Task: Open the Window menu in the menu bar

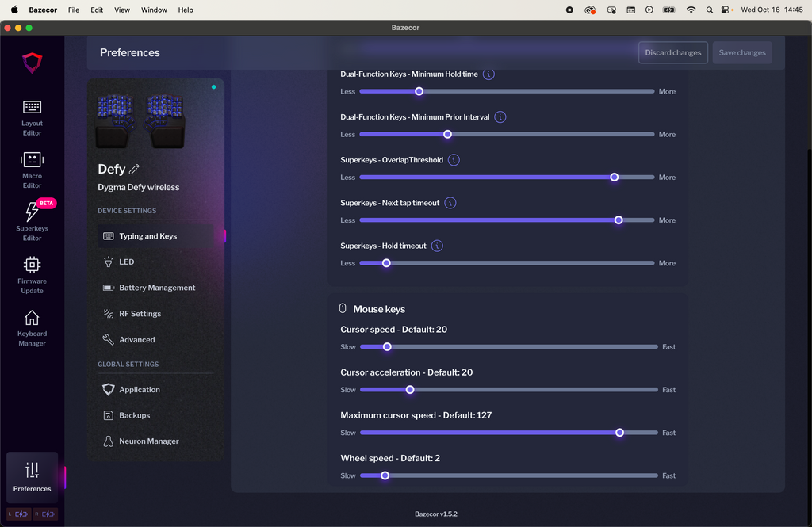Action: tap(154, 10)
